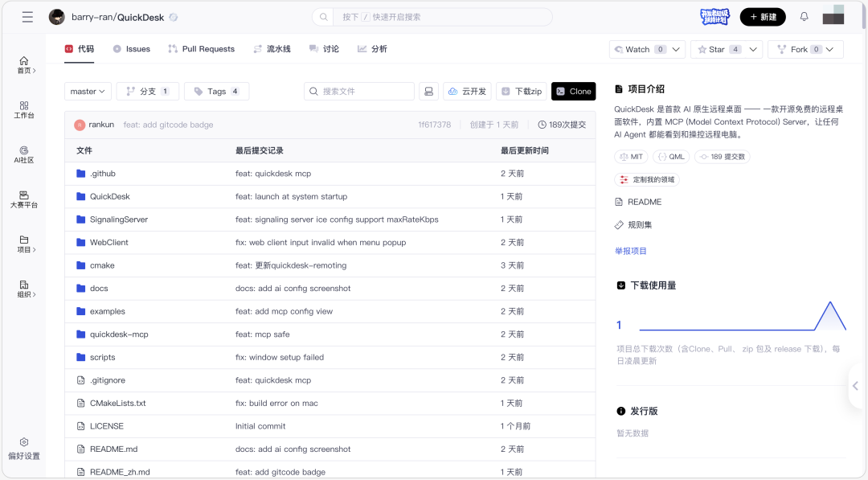Click 定制我的领域 tag
Image resolution: width=868 pixels, height=480 pixels.
[x=647, y=179]
